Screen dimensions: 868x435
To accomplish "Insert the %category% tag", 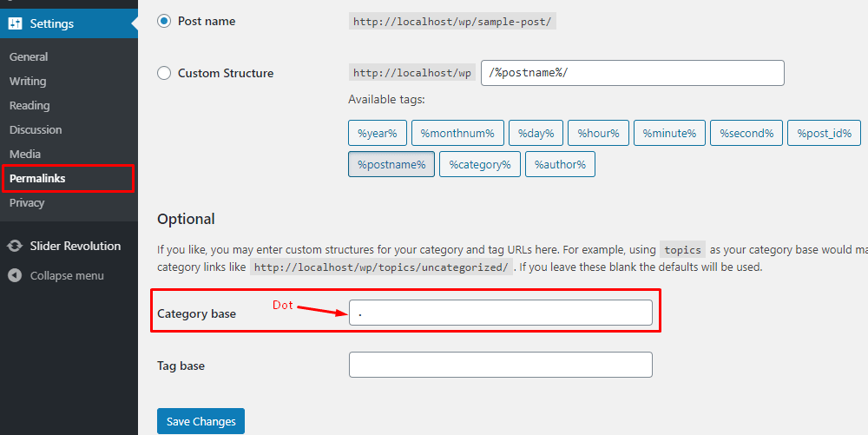I will pyautogui.click(x=480, y=164).
